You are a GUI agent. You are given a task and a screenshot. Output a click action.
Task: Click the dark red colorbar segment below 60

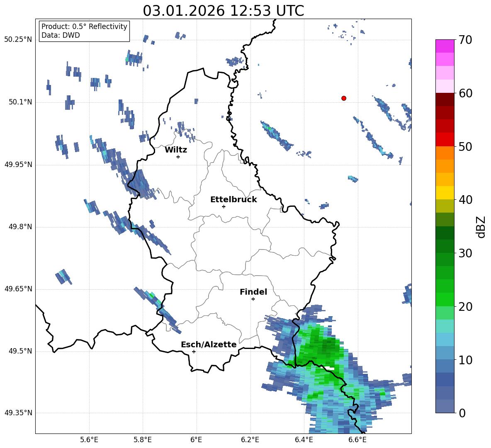[445, 99]
